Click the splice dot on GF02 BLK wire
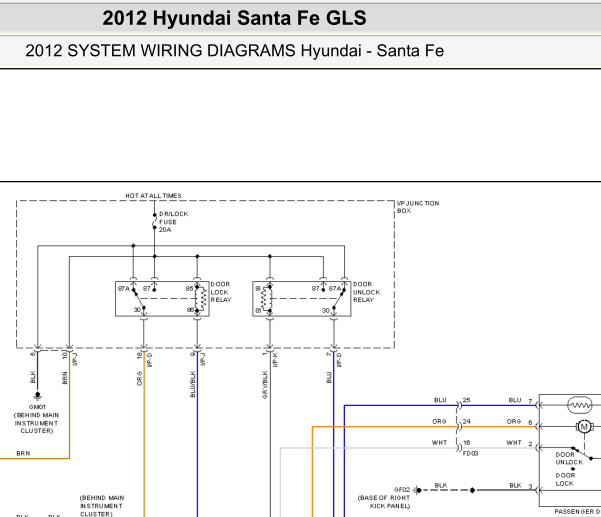601x517 pixels. (473, 490)
